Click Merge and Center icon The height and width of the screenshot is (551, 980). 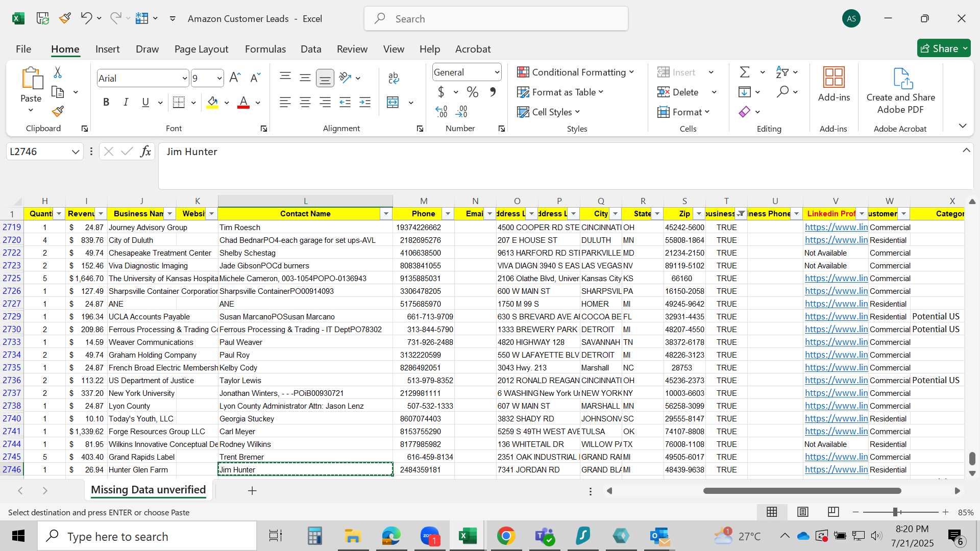393,103
